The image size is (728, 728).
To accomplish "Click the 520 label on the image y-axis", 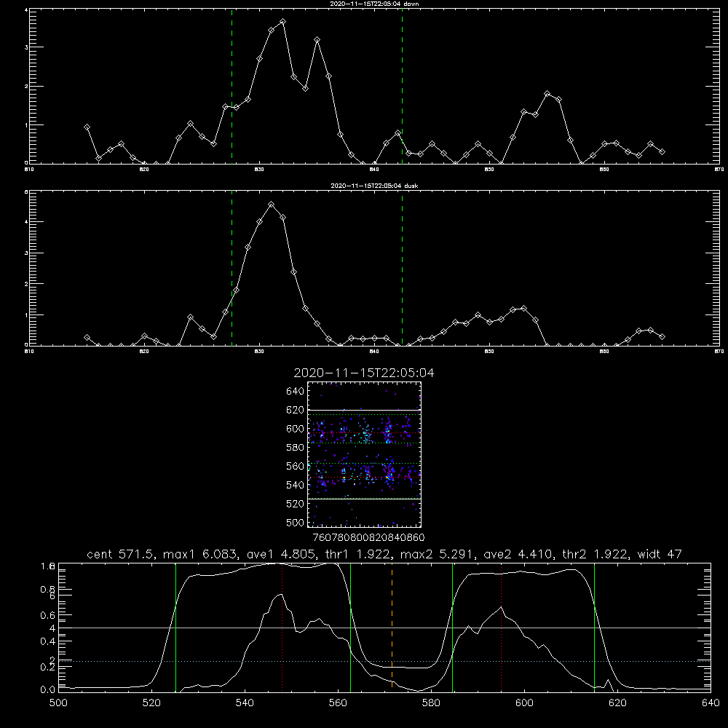I will click(296, 504).
